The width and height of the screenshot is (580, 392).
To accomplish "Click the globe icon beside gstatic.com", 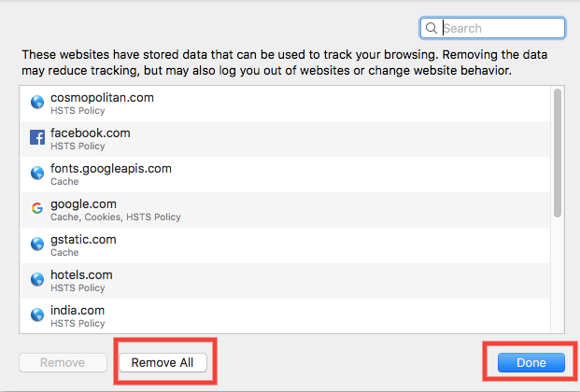I will [x=37, y=244].
